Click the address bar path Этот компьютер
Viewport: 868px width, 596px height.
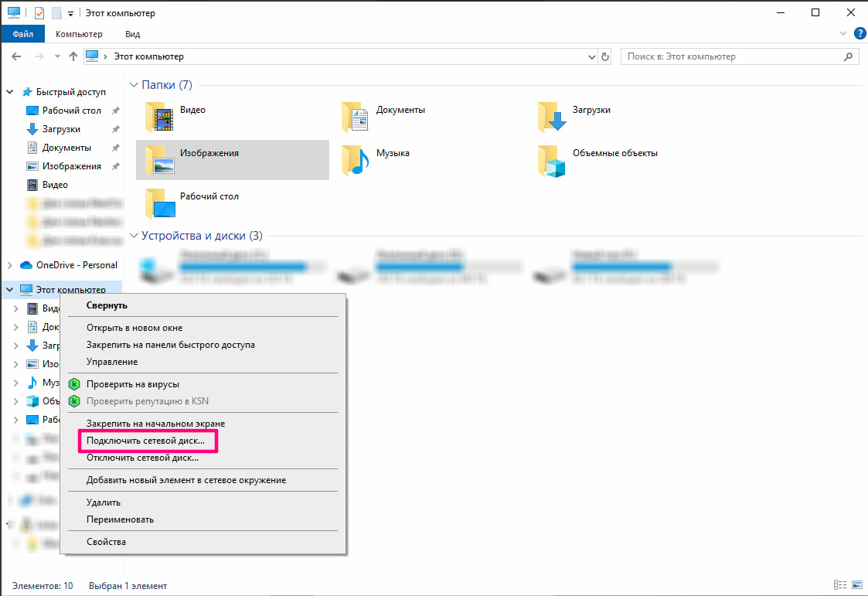(148, 56)
